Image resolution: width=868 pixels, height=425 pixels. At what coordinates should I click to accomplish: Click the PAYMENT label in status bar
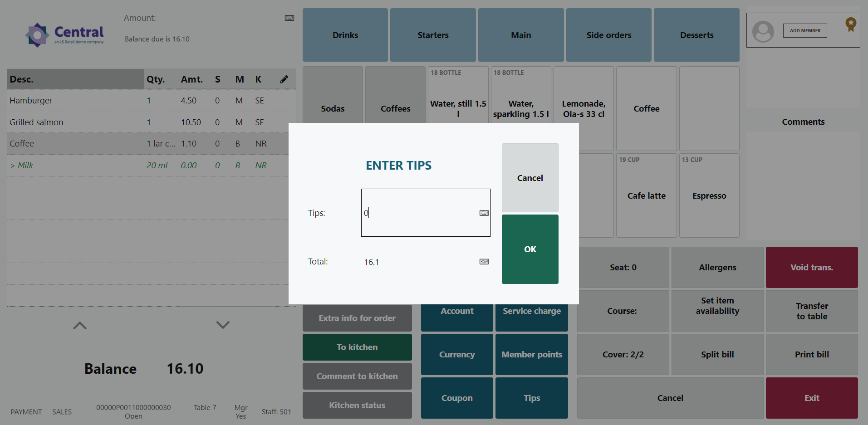[x=26, y=412]
